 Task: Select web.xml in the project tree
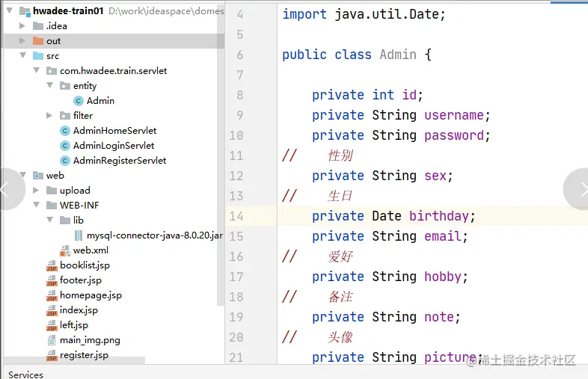point(91,250)
